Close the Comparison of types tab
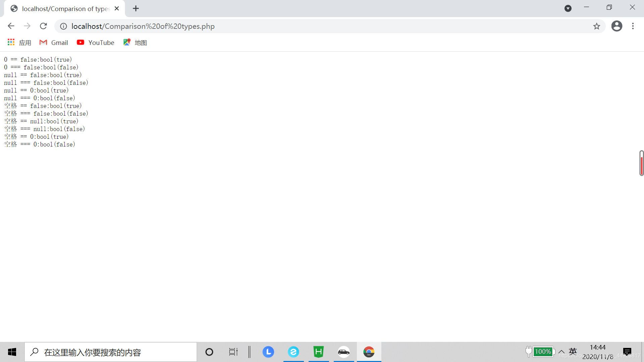This screenshot has height=362, width=644. (117, 9)
